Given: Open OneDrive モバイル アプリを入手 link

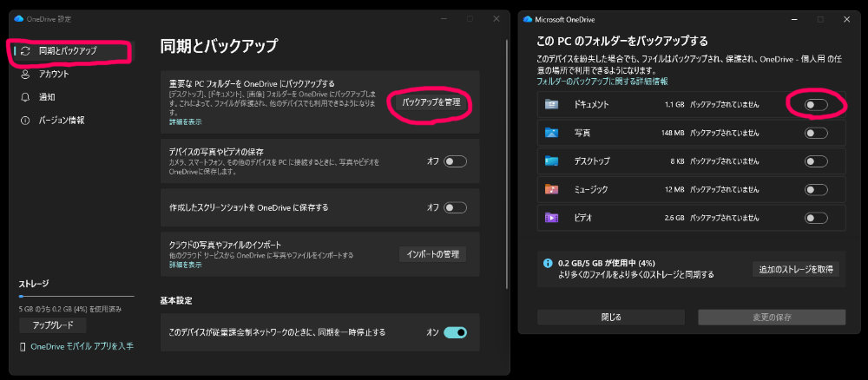Looking at the screenshot, I should click(82, 347).
